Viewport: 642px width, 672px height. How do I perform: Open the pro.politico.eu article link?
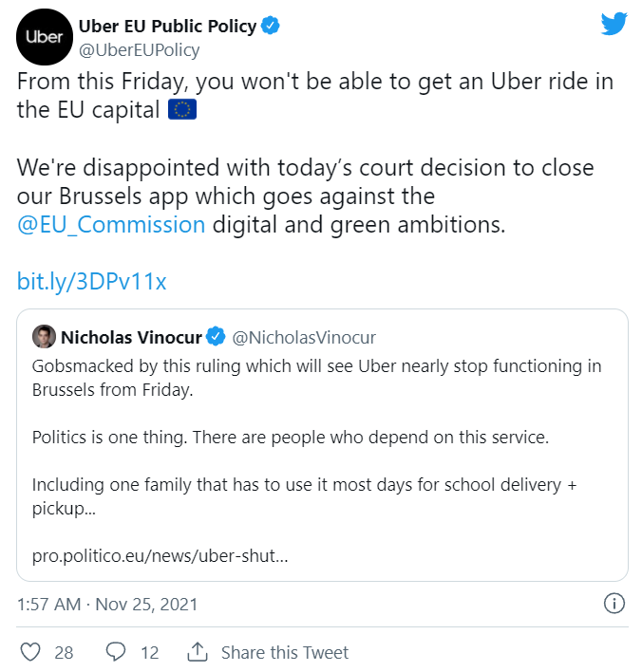tap(160, 554)
